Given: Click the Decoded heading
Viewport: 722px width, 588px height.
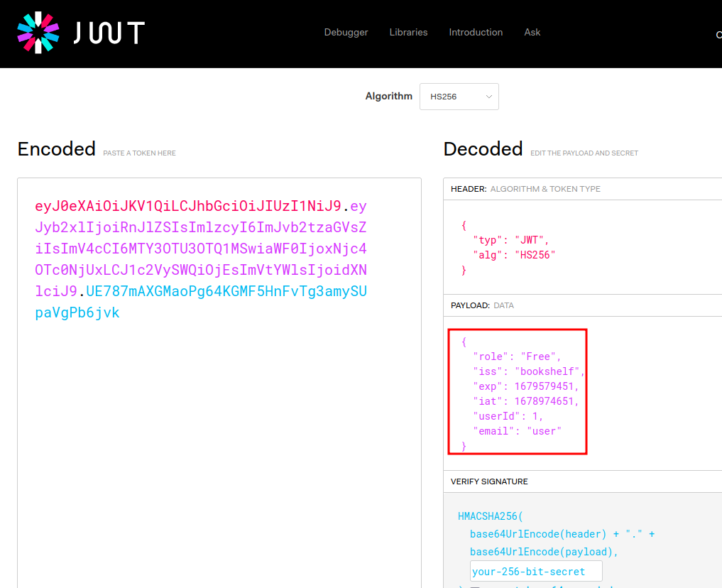Looking at the screenshot, I should click(x=483, y=149).
